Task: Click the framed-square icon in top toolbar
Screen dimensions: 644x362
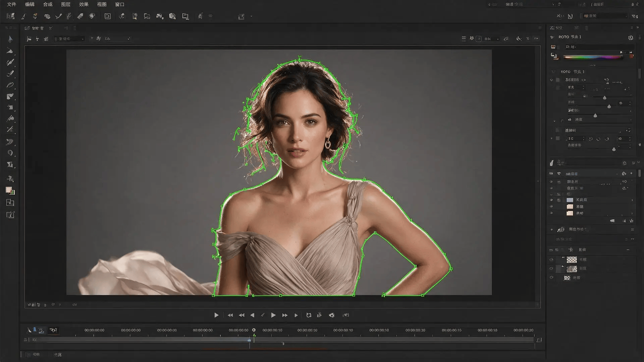Action: pyautogui.click(x=107, y=16)
